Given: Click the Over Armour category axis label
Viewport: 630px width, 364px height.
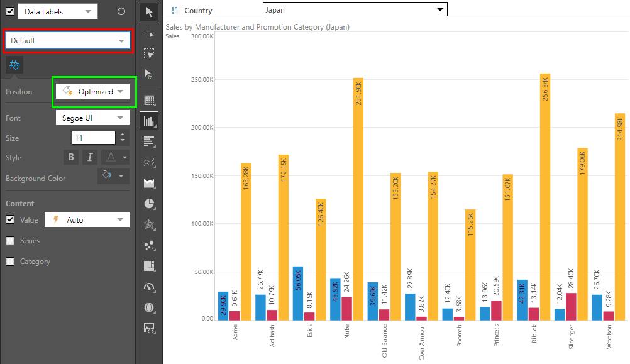Looking at the screenshot, I should pyautogui.click(x=421, y=342).
